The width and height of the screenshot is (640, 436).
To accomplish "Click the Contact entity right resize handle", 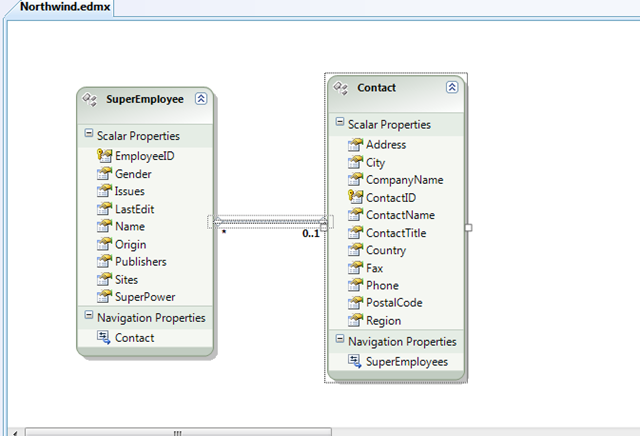I will pyautogui.click(x=468, y=228).
